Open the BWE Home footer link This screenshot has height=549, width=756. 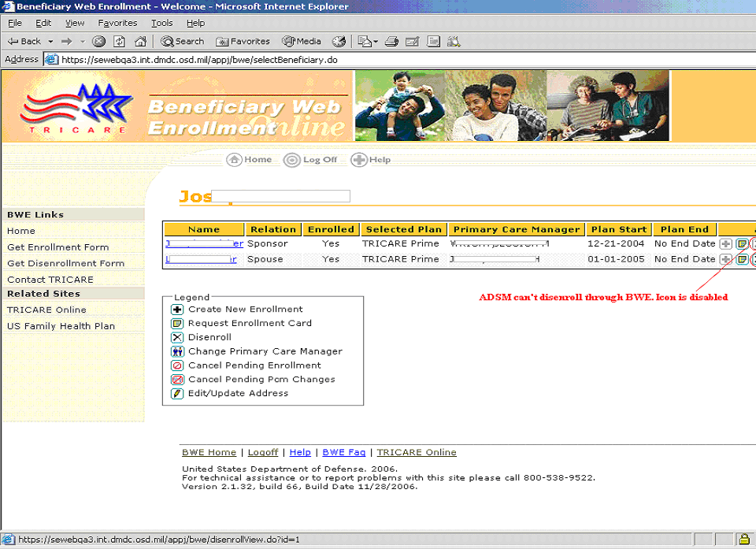pos(209,453)
